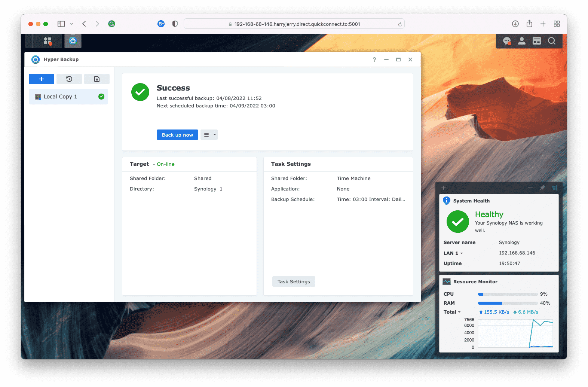Viewport: 588px width, 387px height.
Task: Click the upload speed 155.5 KB/s
Action: coord(494,312)
